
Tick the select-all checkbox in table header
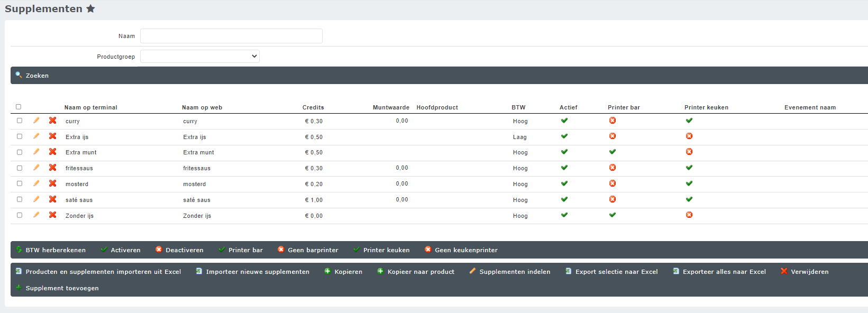(19, 107)
